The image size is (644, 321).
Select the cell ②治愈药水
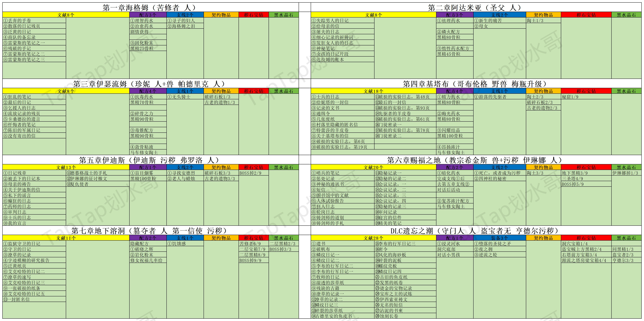point(148,26)
